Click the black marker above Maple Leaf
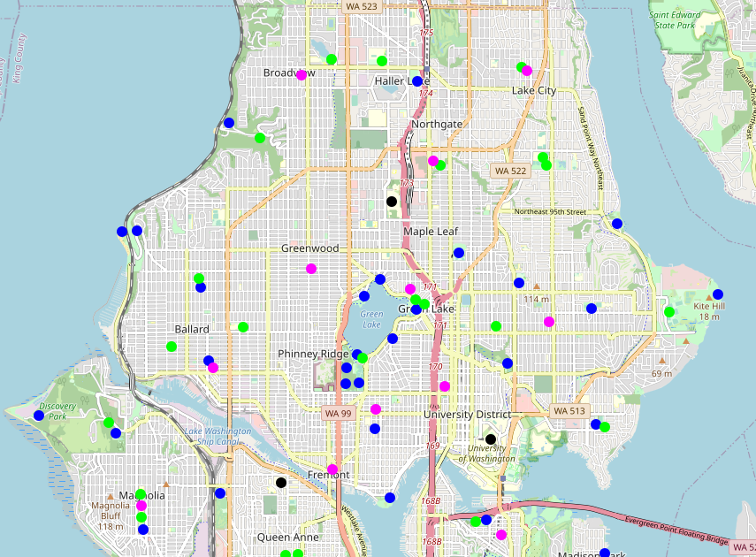This screenshot has width=756, height=557. 392,201
